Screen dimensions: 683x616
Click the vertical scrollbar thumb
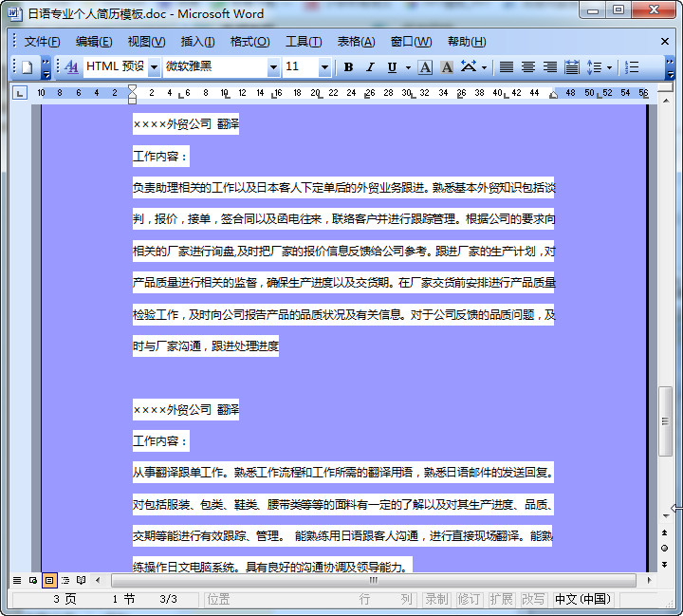coord(665,421)
